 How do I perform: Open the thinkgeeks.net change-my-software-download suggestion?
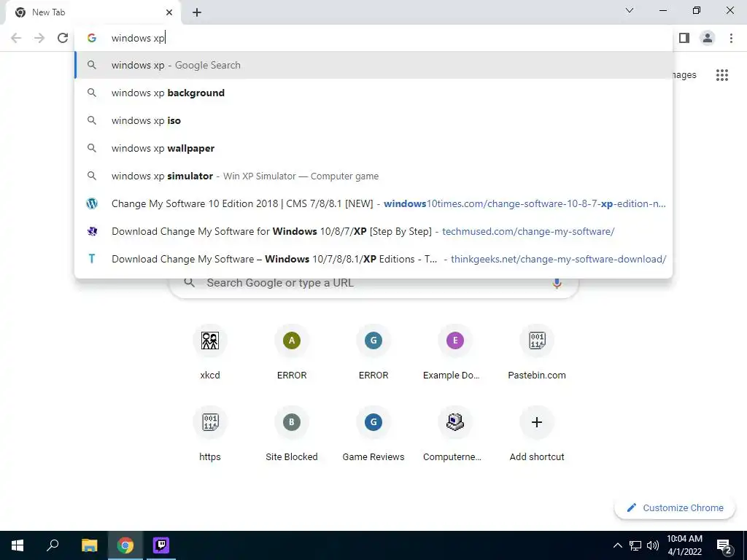click(x=373, y=259)
